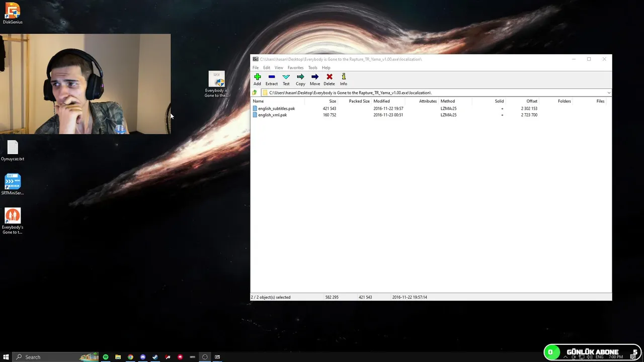Screen dimensions: 644x362
Task: Select the SRTMiniServer desktop shortcut
Action: [13, 185]
